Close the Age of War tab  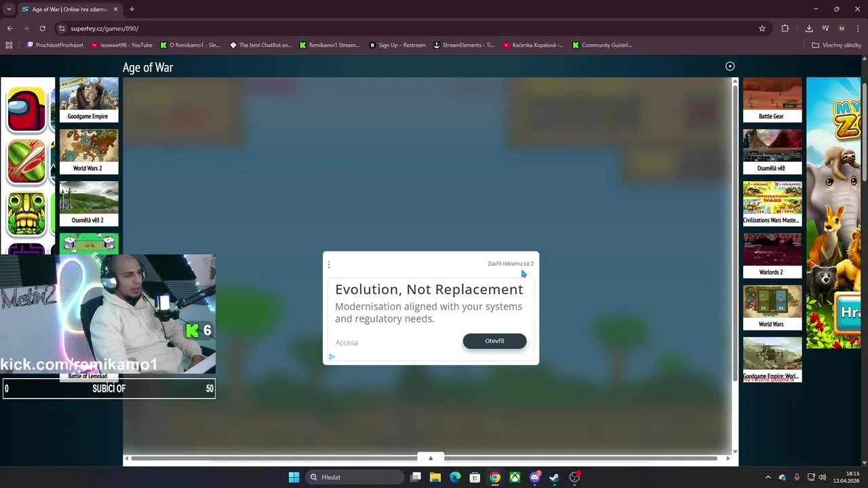(115, 9)
